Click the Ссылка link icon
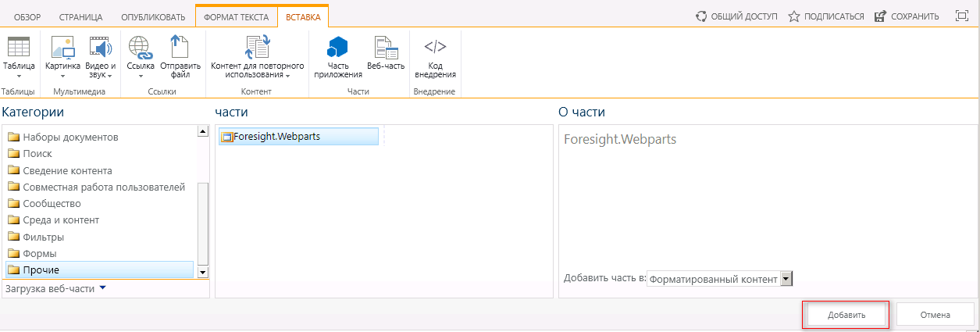This screenshot has height=332, width=980. click(140, 48)
